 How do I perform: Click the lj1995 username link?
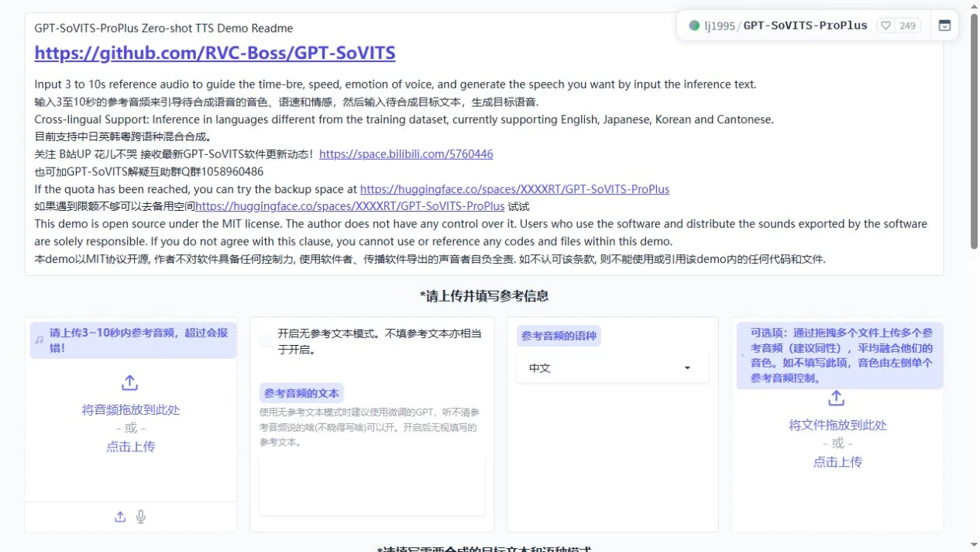pos(720,26)
